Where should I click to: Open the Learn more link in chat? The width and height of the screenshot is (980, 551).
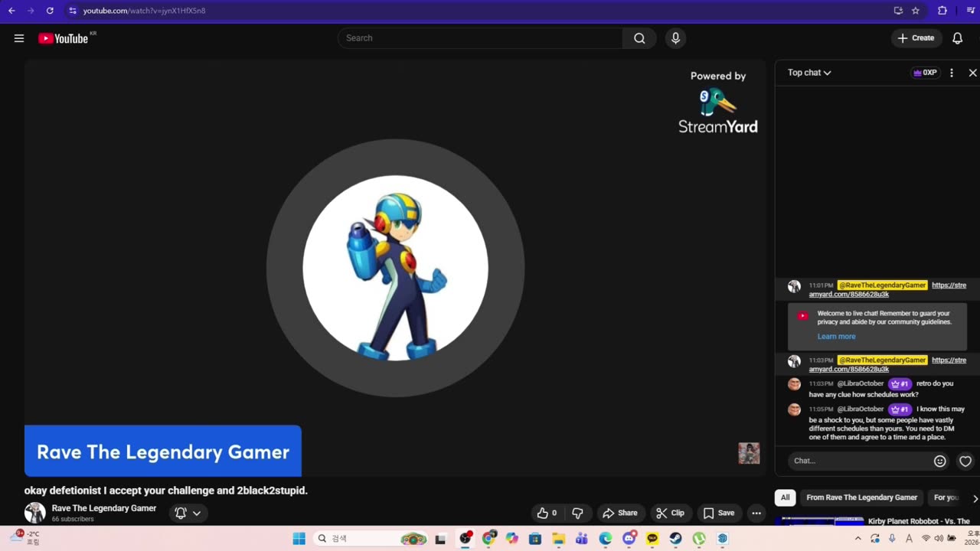click(836, 337)
